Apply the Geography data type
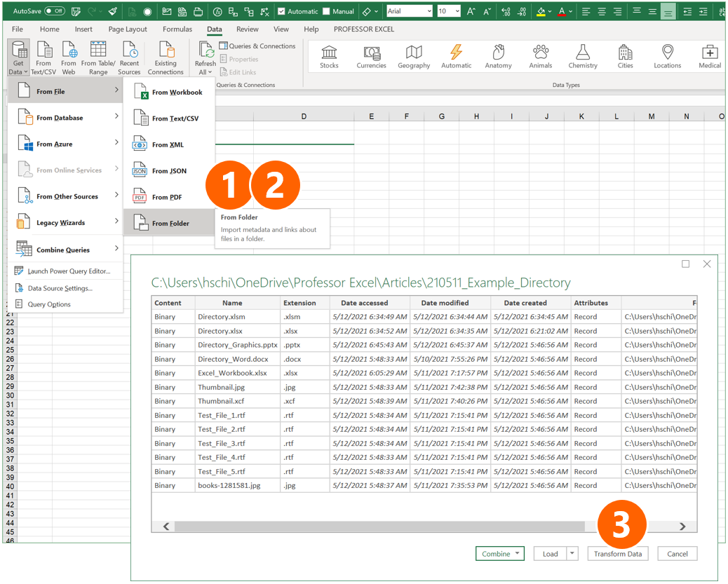The width and height of the screenshot is (728, 584). [x=414, y=56]
